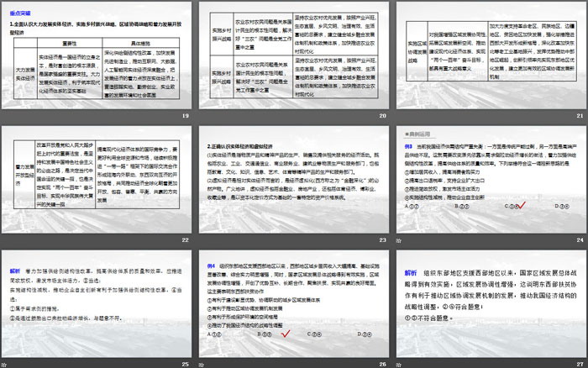The image size is (588, 368).
Task: Click the red checkmark on slide 26
Action: point(286,333)
